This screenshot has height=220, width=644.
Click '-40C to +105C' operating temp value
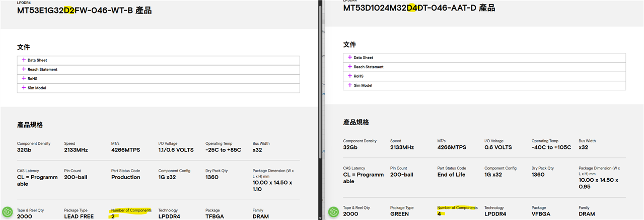click(x=551, y=147)
